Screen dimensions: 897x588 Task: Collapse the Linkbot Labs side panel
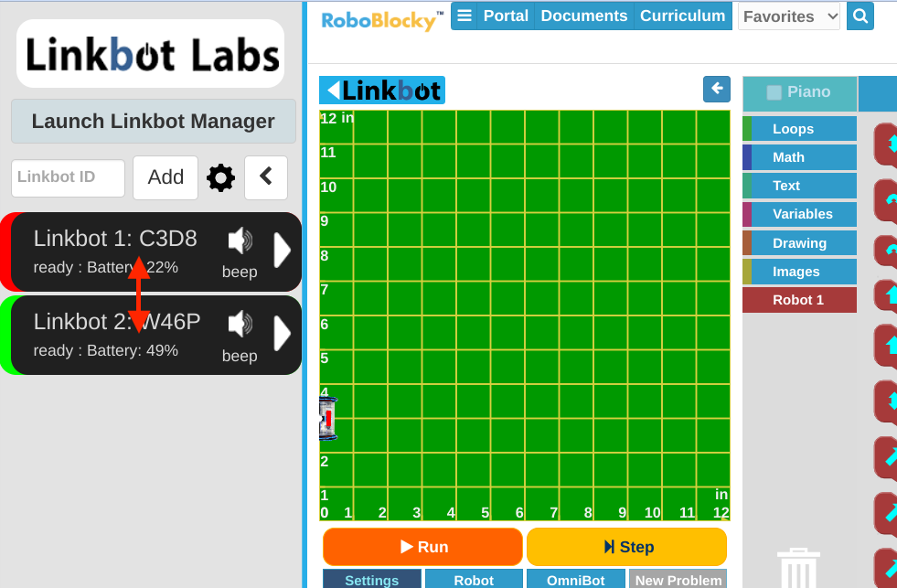pyautogui.click(x=266, y=178)
